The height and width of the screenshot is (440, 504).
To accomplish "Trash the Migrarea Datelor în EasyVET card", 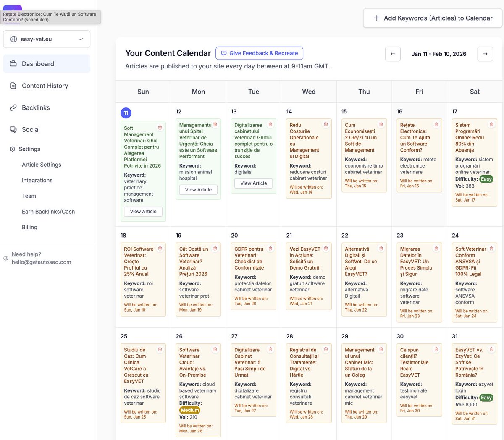I will coord(436,249).
